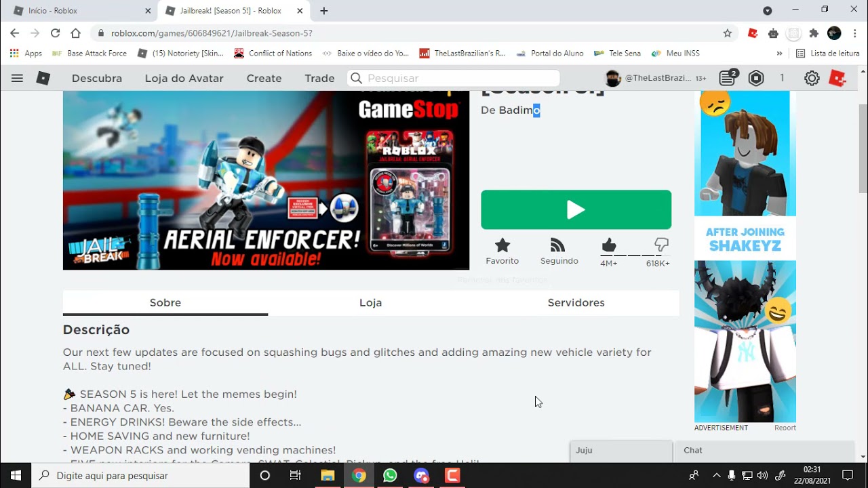
Task: Open Discord from the taskbar
Action: coord(421,475)
